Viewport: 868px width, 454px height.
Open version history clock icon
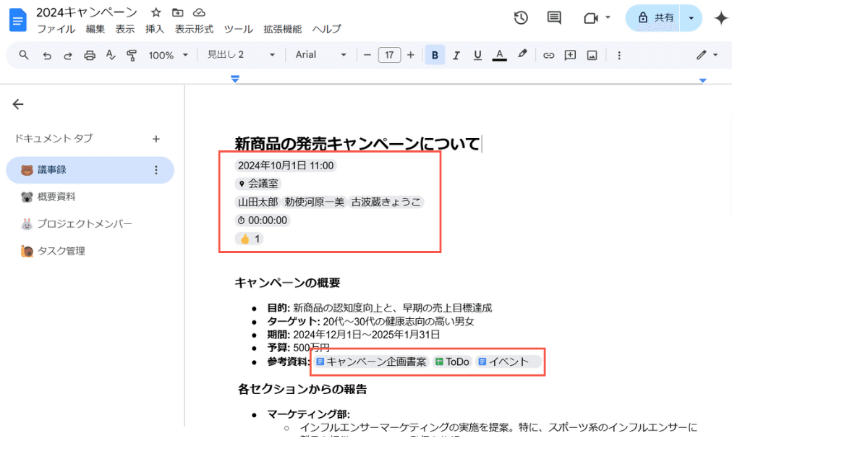(521, 18)
